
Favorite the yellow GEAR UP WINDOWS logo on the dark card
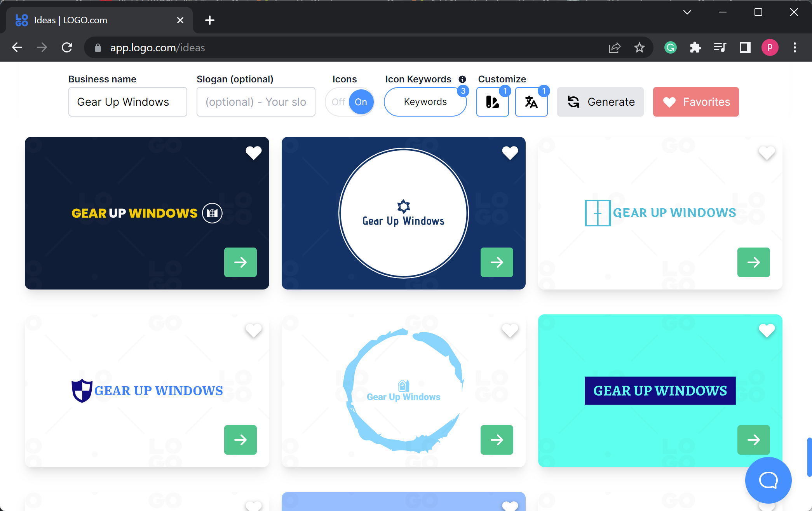pyautogui.click(x=254, y=153)
